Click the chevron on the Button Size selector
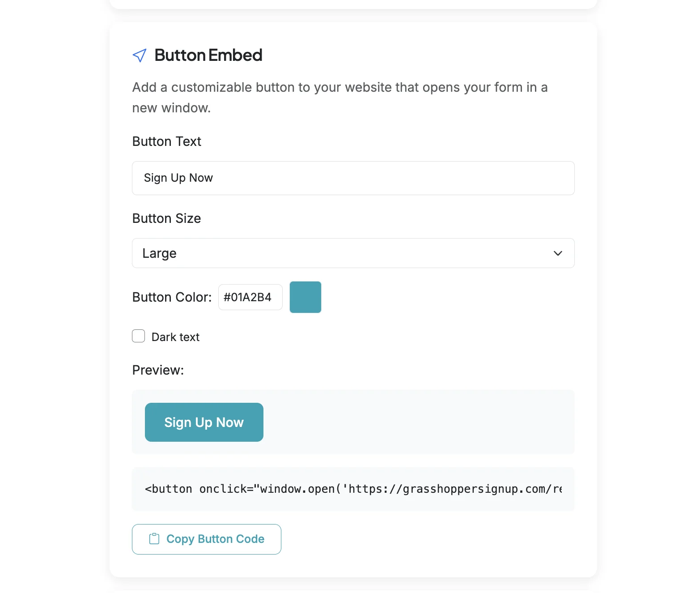 point(557,253)
